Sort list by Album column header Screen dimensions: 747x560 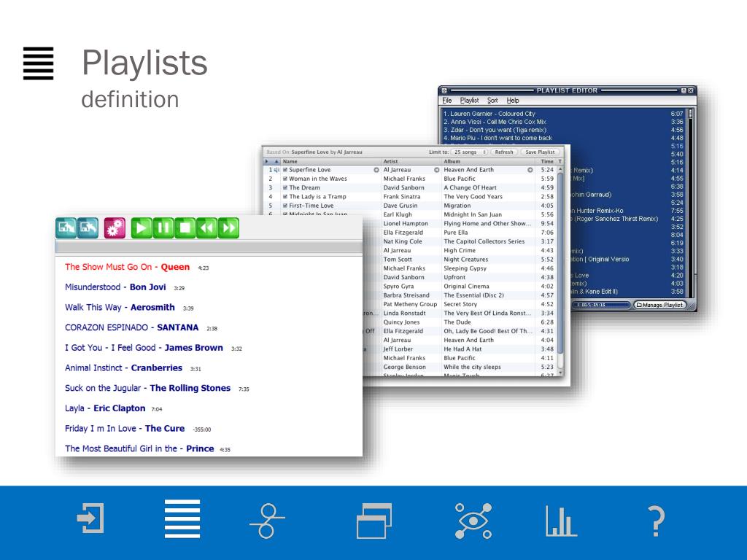click(489, 161)
